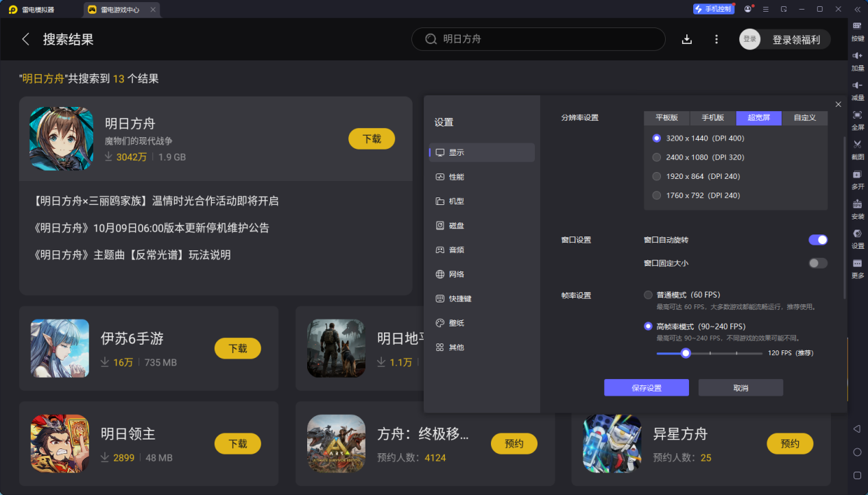Screen dimensions: 868x495
Task: Click the 明日方舟 search input field
Action: click(538, 39)
